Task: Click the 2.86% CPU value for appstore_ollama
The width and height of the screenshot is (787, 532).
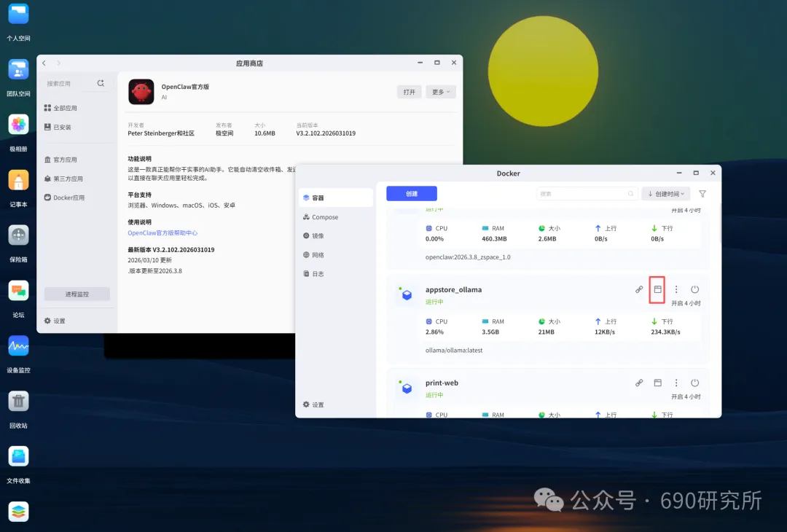Action: tap(434, 332)
